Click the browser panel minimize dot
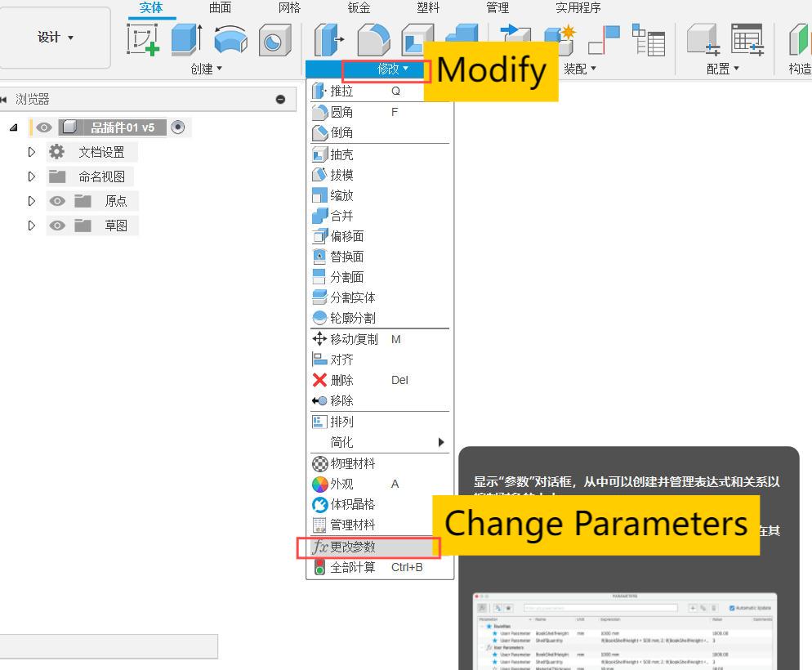The image size is (812, 670). click(281, 99)
